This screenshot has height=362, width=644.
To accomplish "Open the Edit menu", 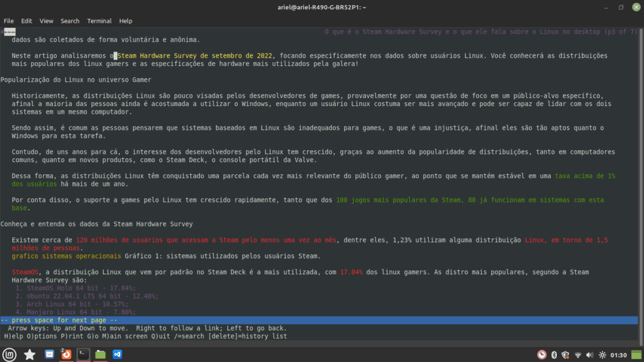I will [26, 21].
